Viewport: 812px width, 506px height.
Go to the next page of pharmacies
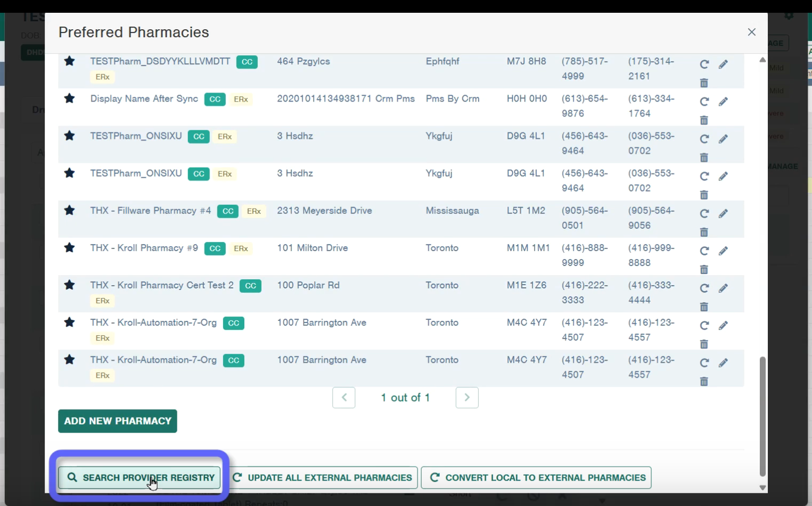tap(467, 397)
